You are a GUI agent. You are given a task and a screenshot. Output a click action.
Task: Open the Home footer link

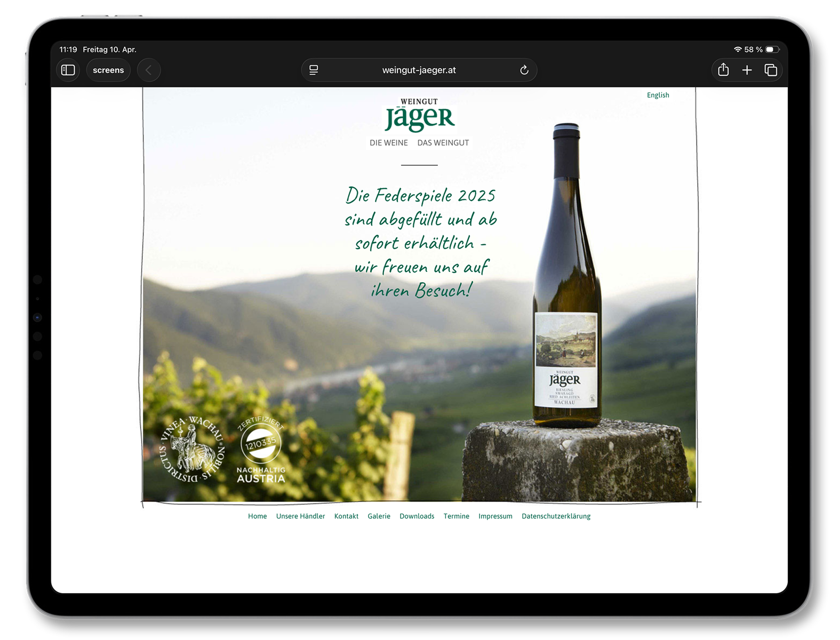coord(257,516)
